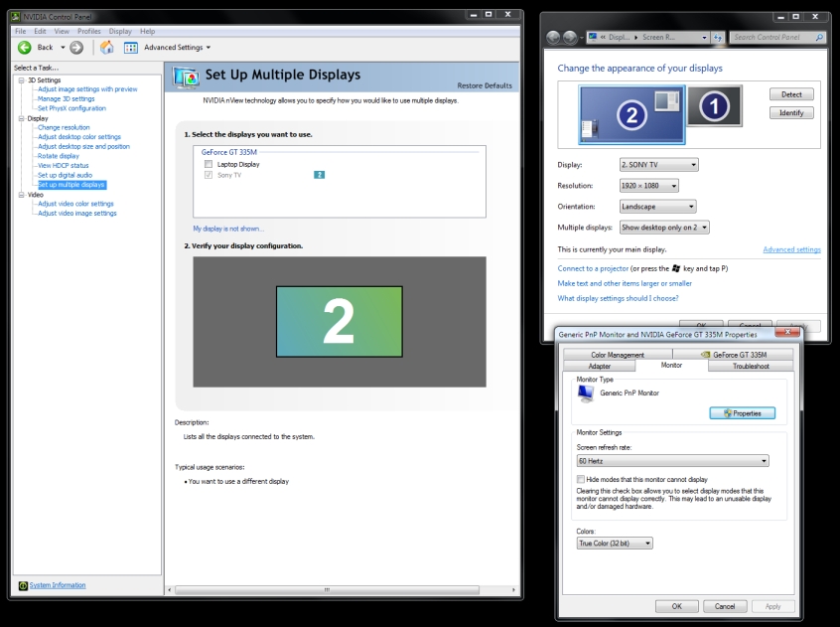The height and width of the screenshot is (627, 840).
Task: Select Adjust video color settings
Action: click(75, 204)
